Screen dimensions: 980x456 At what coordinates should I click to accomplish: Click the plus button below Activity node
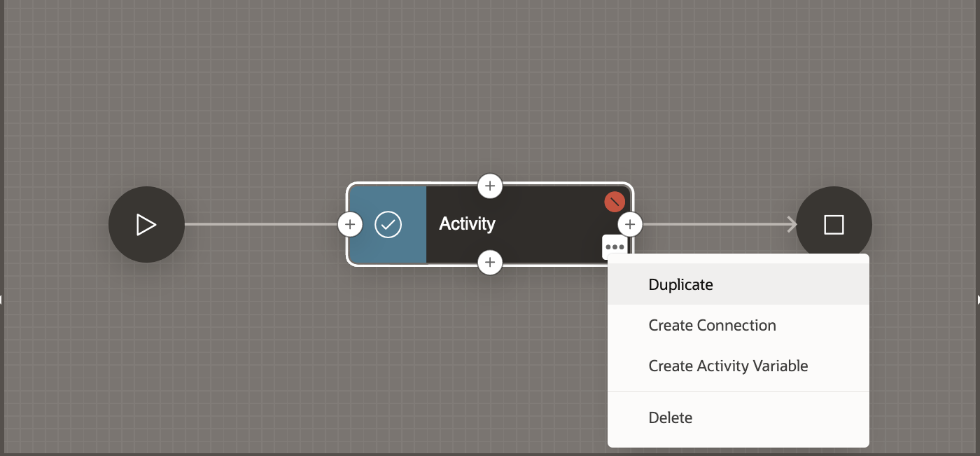pyautogui.click(x=490, y=263)
